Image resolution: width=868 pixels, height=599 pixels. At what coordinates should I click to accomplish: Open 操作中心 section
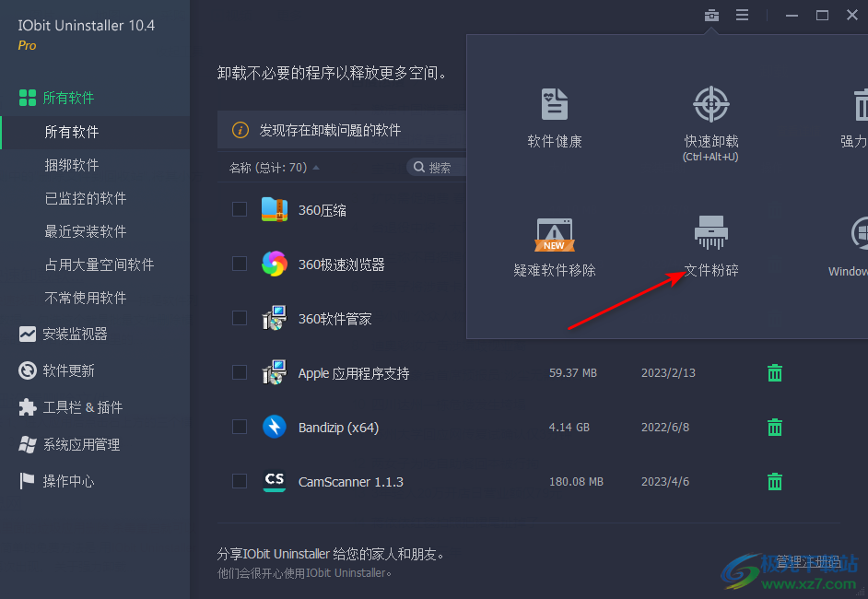(57, 481)
